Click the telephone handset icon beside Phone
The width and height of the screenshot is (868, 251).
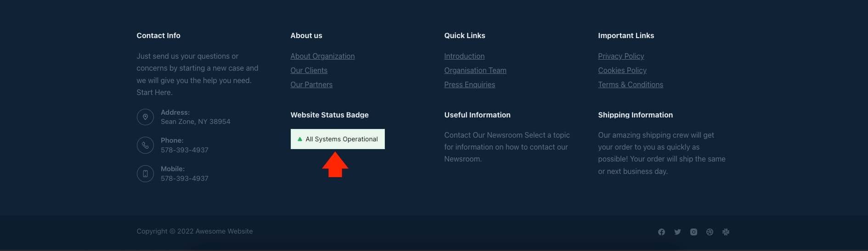click(x=145, y=145)
